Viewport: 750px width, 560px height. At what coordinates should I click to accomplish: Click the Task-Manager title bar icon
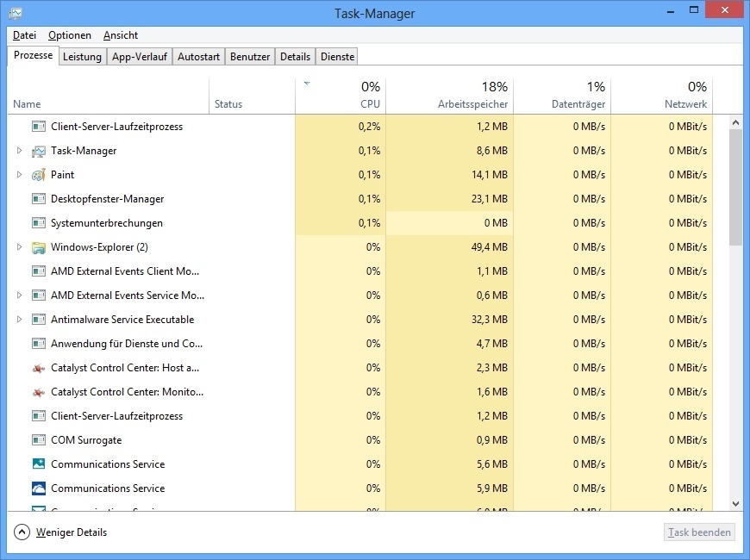[16, 14]
